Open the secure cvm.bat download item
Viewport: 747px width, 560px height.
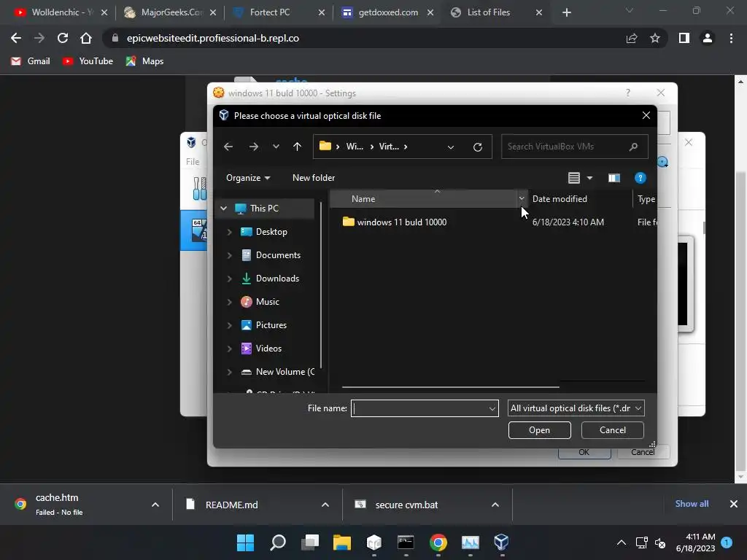(406, 505)
